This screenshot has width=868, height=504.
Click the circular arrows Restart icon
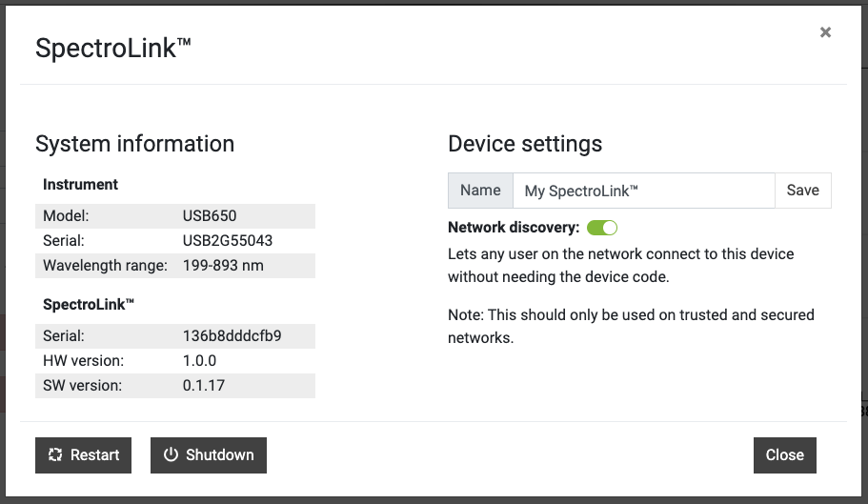point(55,455)
